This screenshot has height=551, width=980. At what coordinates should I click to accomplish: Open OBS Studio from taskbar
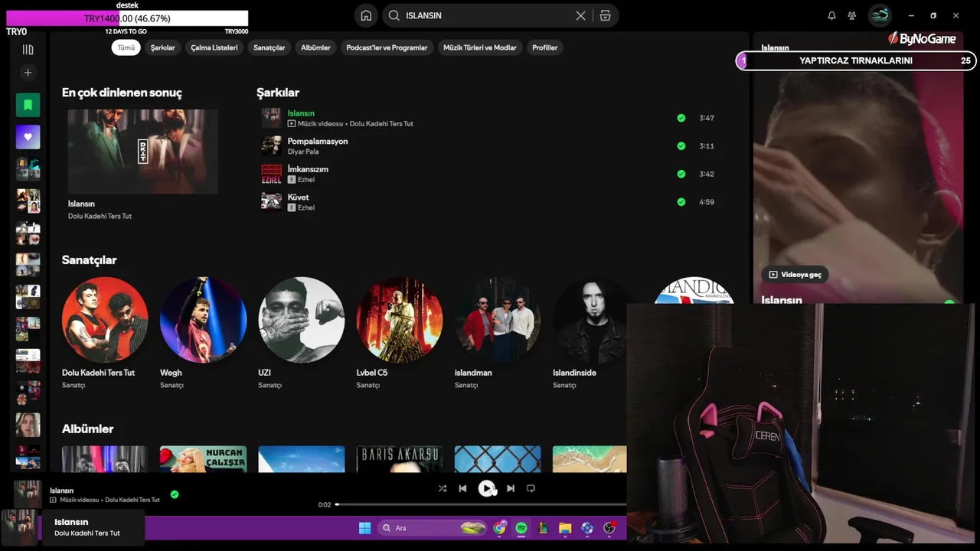[x=609, y=528]
